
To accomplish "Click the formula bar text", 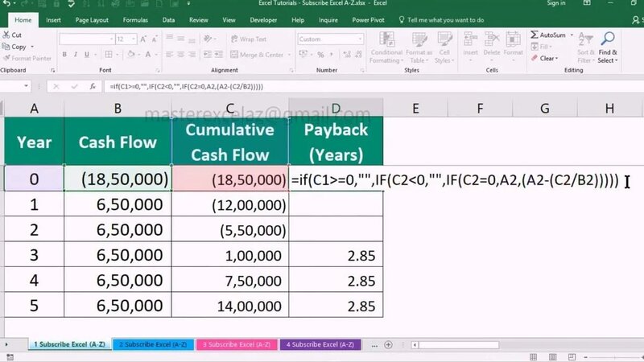I will point(187,87).
